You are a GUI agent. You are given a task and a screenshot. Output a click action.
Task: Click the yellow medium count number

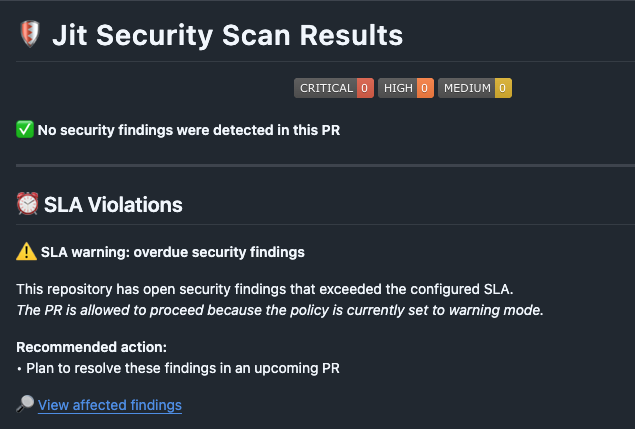pos(503,88)
